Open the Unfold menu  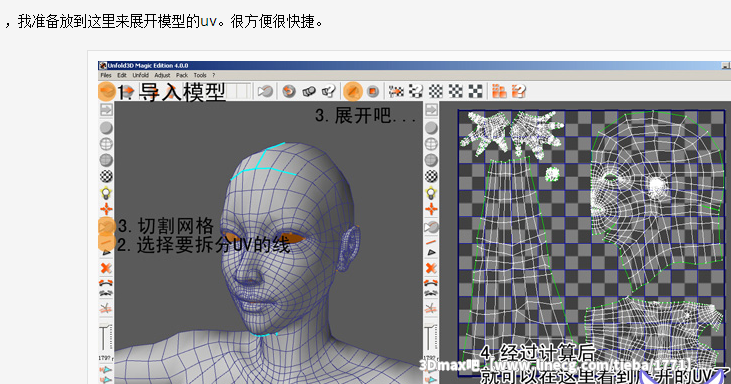click(x=140, y=75)
